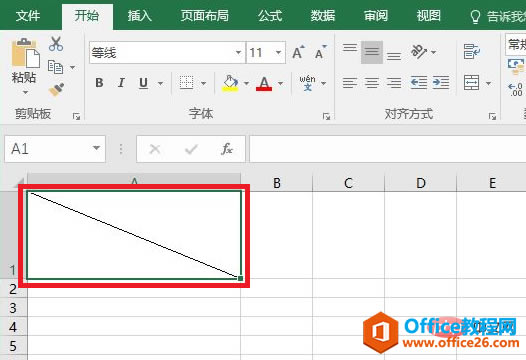The image size is (526, 360).
Task: Expand border style options arrow
Action: click(203, 83)
